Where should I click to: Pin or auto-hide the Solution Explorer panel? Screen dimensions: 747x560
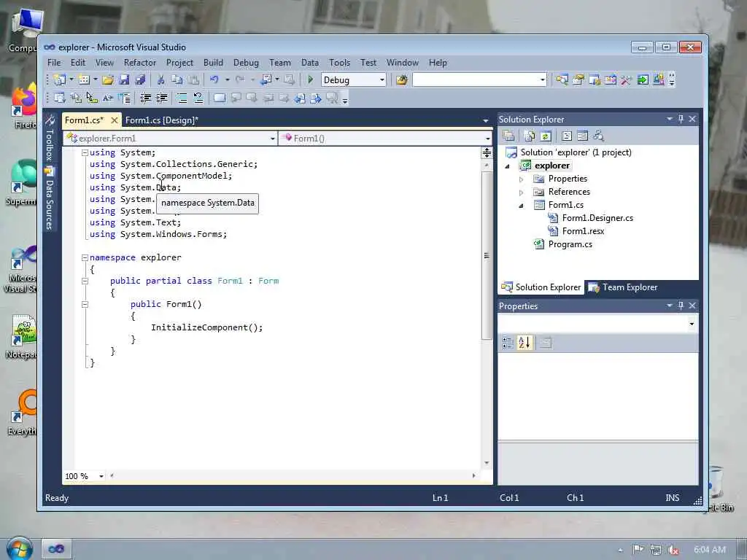(x=681, y=119)
